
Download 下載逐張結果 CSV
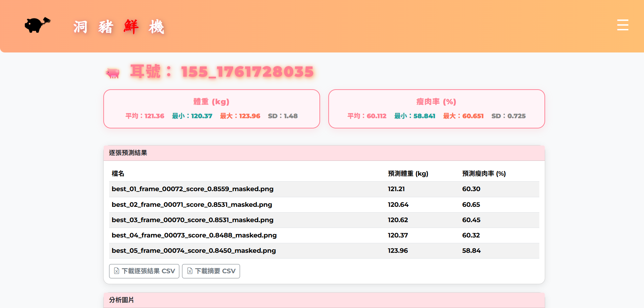coord(144,271)
